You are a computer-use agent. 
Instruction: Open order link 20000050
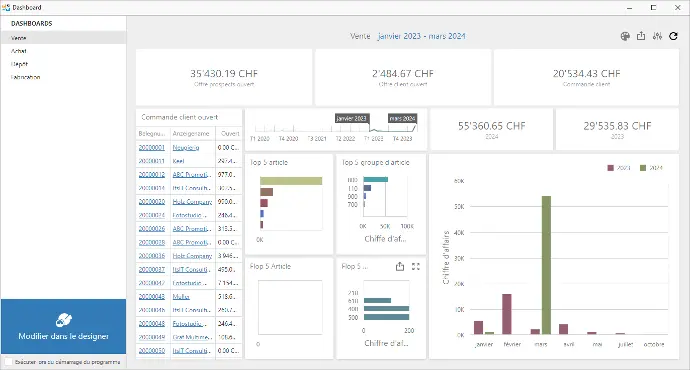point(152,351)
